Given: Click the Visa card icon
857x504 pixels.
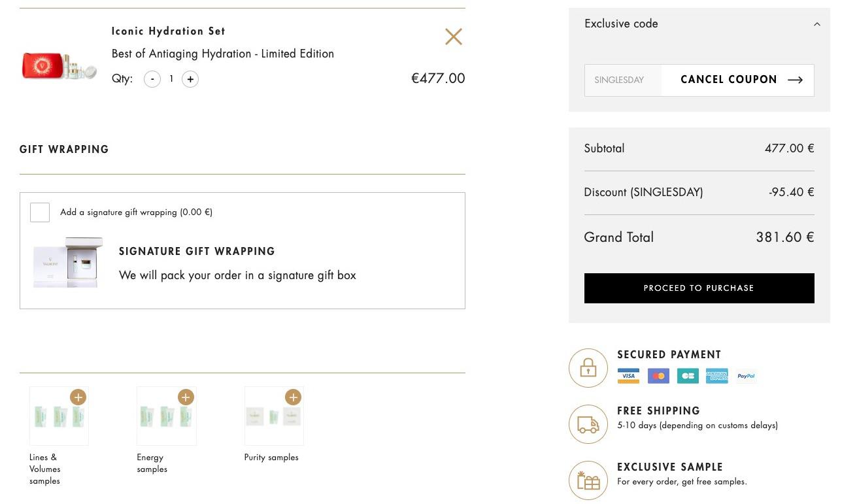Looking at the screenshot, I should pyautogui.click(x=628, y=376).
